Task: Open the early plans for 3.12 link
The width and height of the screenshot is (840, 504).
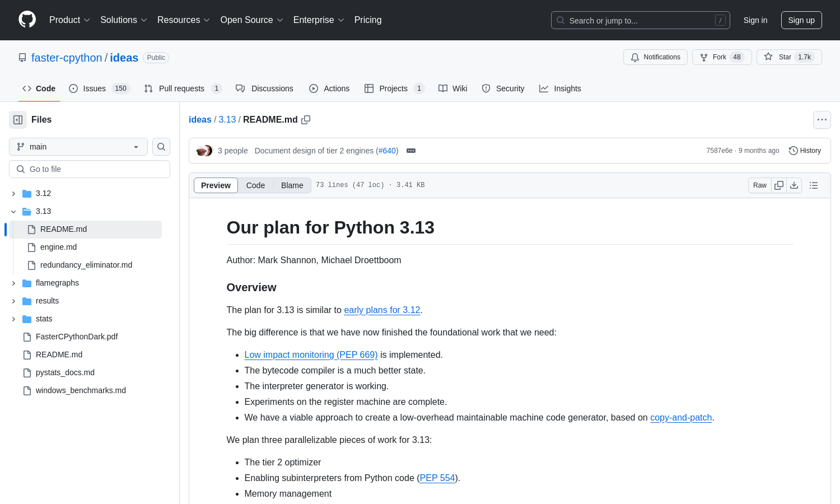Action: click(382, 310)
